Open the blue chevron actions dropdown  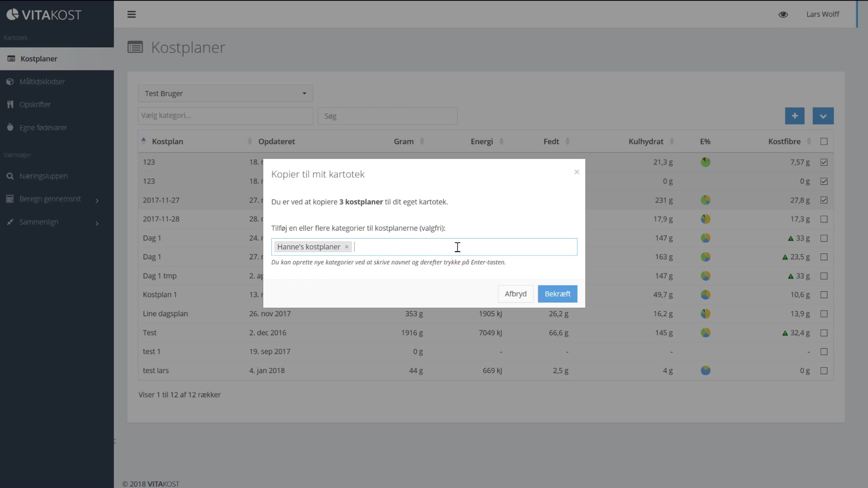pyautogui.click(x=823, y=116)
